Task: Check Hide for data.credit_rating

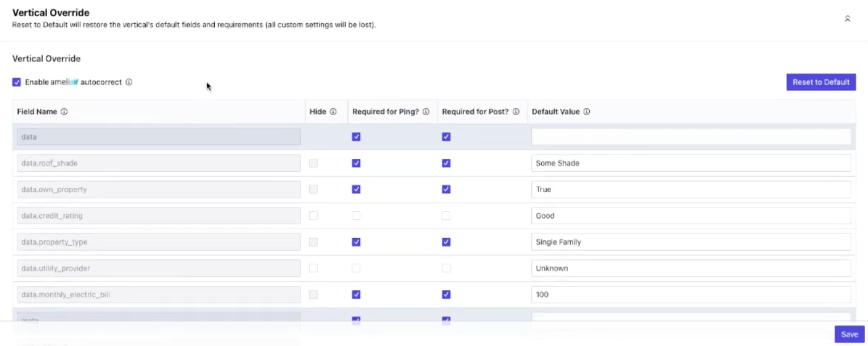Action: pos(313,216)
